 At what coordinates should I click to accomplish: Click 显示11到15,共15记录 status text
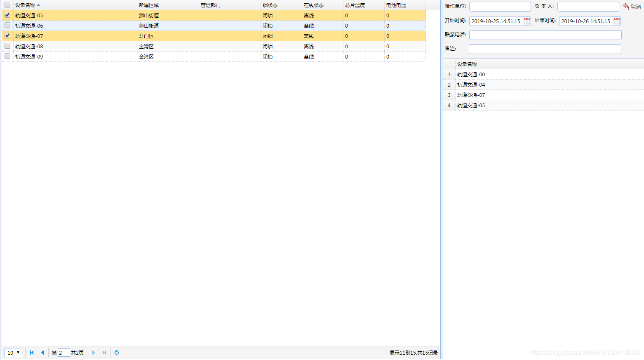click(414, 353)
